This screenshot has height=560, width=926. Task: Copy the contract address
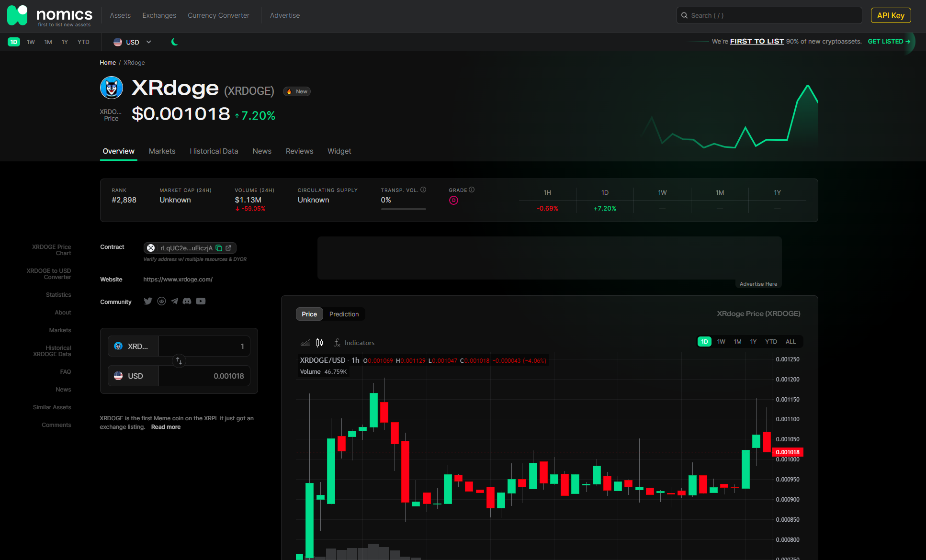click(219, 248)
